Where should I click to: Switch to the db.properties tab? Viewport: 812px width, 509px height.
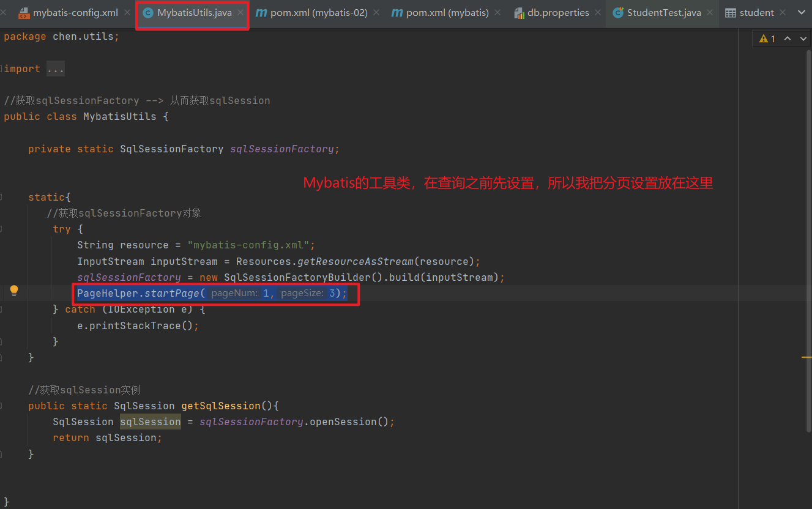click(557, 13)
